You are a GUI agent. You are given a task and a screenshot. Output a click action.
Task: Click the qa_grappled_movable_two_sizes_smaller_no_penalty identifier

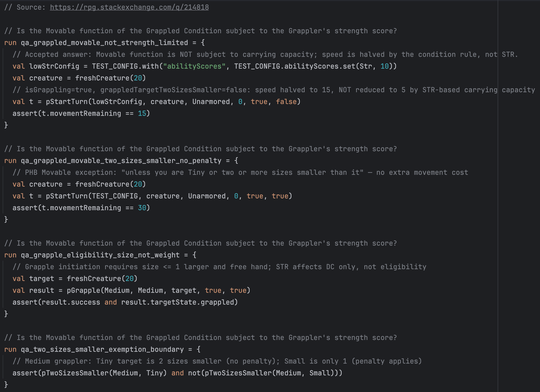point(121,160)
